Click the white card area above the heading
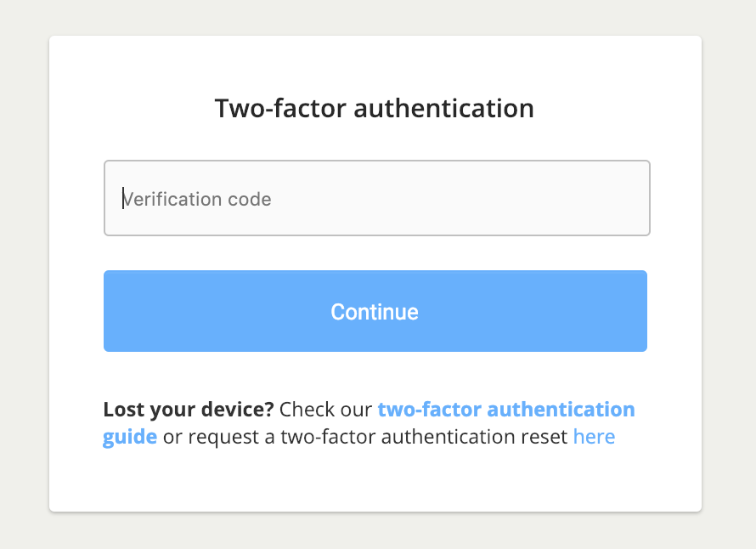The height and width of the screenshot is (549, 756). (375, 63)
